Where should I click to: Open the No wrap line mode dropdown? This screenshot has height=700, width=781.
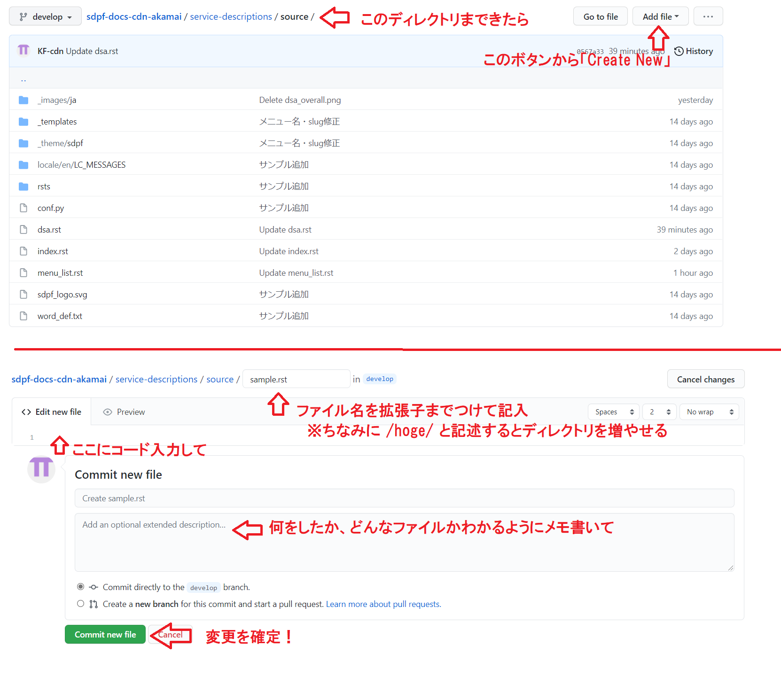point(709,412)
